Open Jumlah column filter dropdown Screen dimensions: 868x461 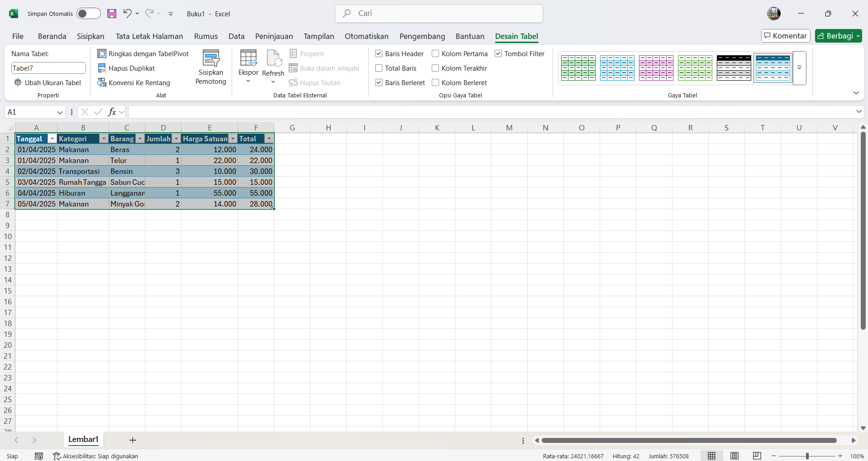[176, 139]
